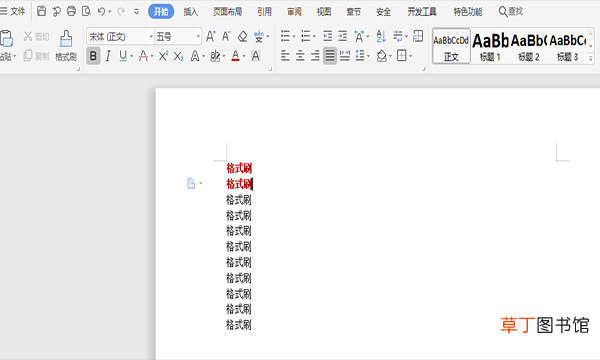This screenshot has width=600, height=360.
Task: Apply the 正文 style
Action: click(451, 46)
